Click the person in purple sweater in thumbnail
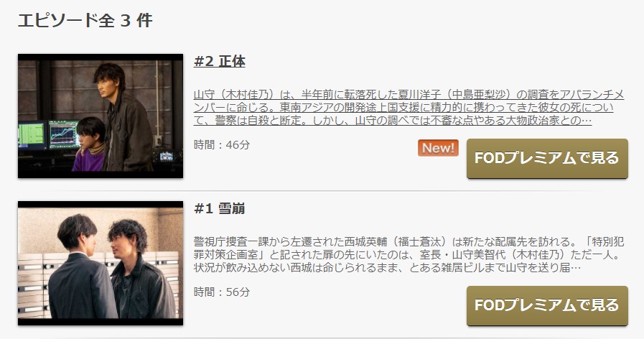Screen dimensions: 644x339 (x=89, y=144)
